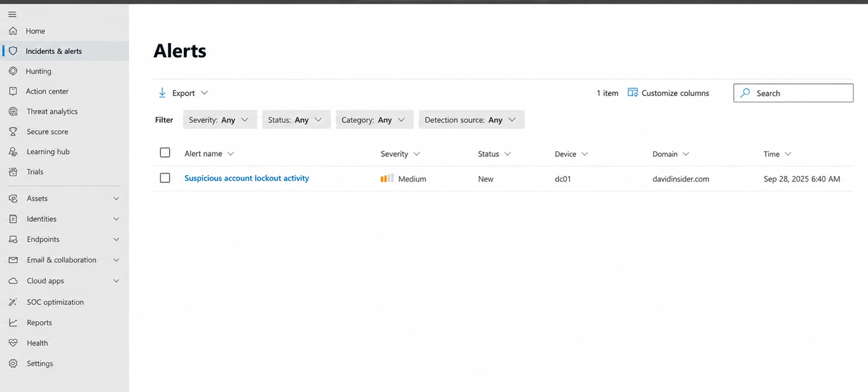Click the Reports chart icon
Viewport: 868px width, 392px height.
pyautogui.click(x=13, y=323)
